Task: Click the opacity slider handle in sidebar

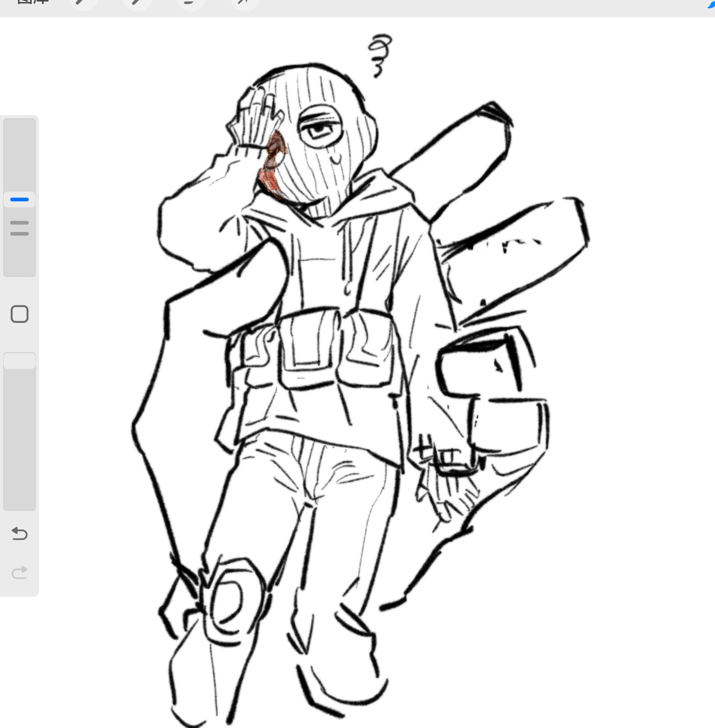Action: click(19, 361)
